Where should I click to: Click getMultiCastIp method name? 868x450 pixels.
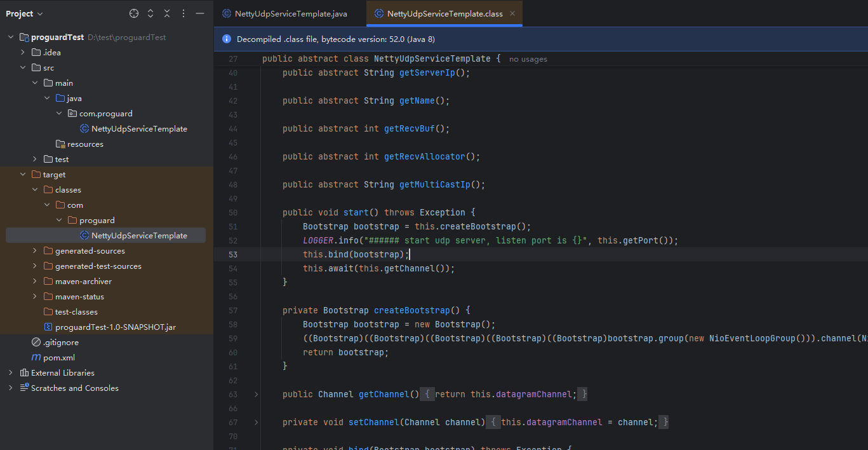coord(434,185)
